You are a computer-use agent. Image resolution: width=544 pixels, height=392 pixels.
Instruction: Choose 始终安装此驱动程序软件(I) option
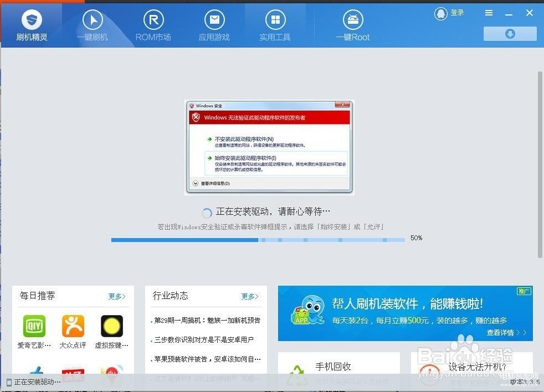pyautogui.click(x=276, y=163)
